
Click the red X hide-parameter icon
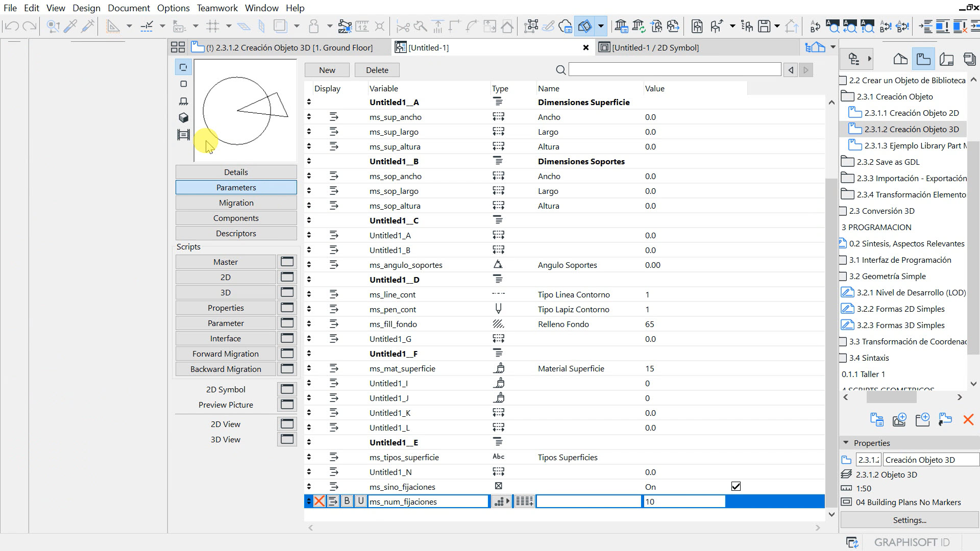click(320, 502)
